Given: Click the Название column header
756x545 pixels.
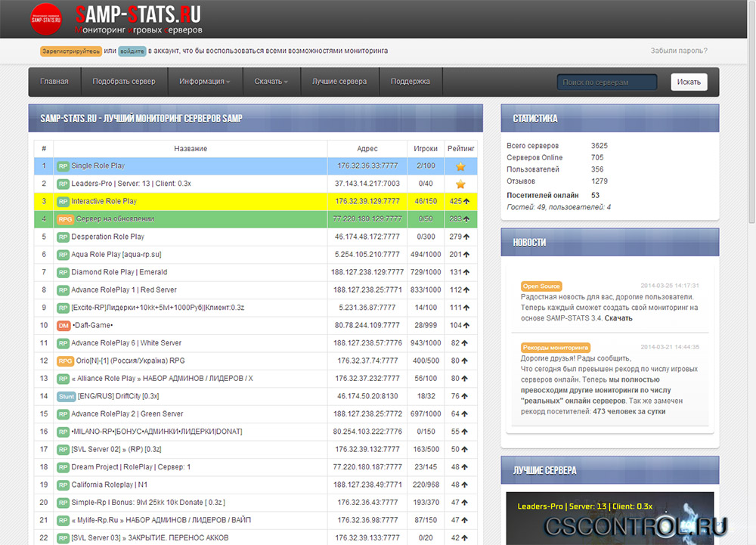Looking at the screenshot, I should pyautogui.click(x=191, y=149).
